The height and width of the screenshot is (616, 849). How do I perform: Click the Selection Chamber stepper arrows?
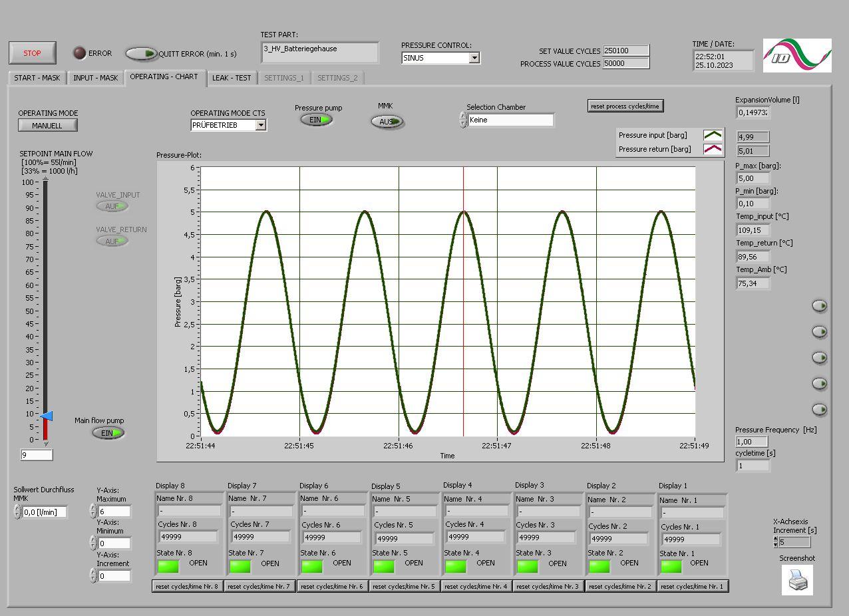[x=463, y=120]
